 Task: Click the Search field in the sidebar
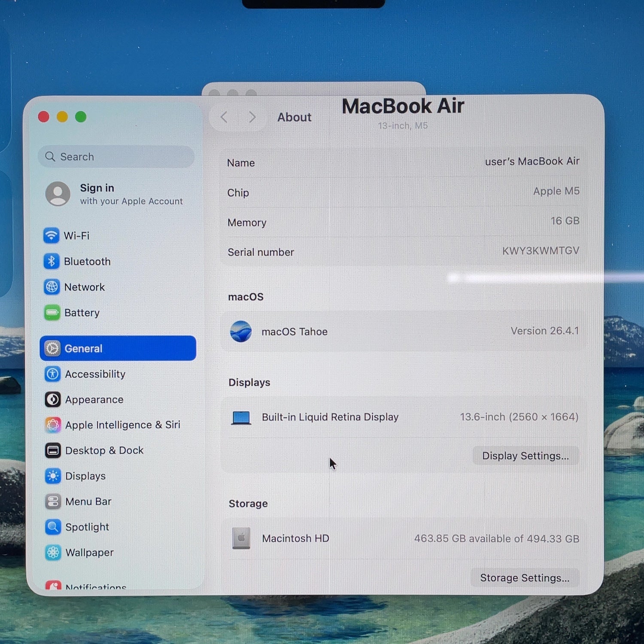coord(116,157)
